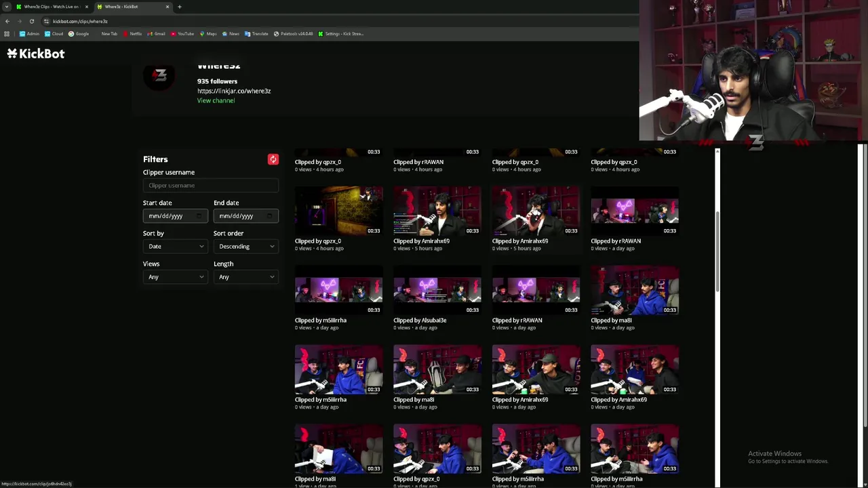Open the Where3z channel avatar
868x488 pixels.
[x=159, y=77]
